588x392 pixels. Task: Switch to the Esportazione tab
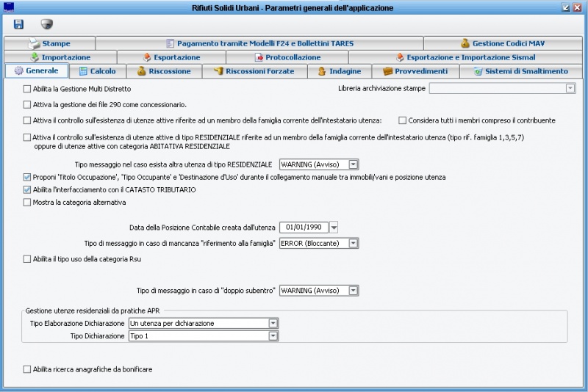[172, 57]
